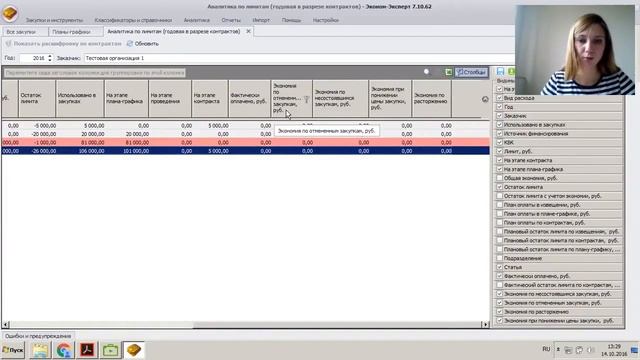
Task: Click the Обновить refresh icon
Action: click(130, 44)
